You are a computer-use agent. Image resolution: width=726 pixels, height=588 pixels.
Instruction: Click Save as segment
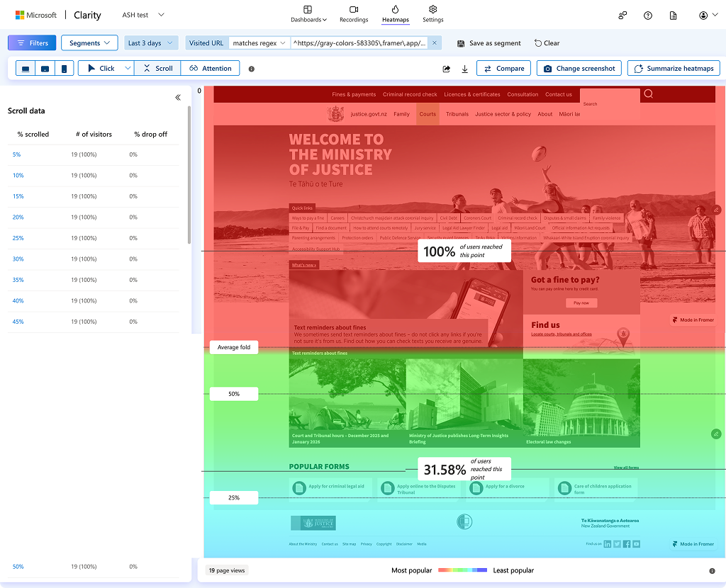click(489, 43)
